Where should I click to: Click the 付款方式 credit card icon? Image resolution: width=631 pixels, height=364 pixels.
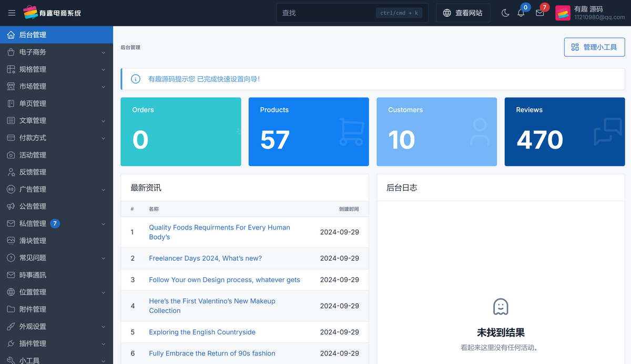tap(11, 138)
